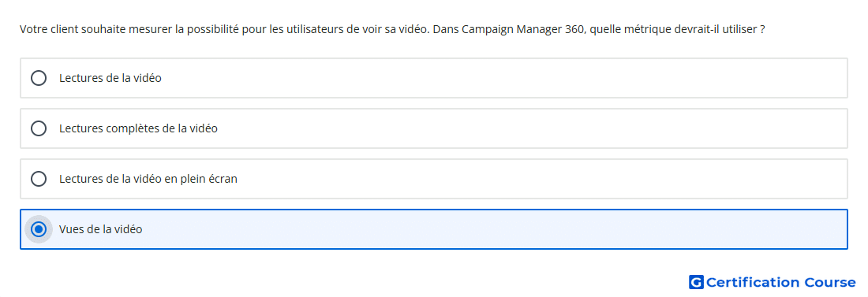This screenshot has height=297, width=868.
Task: Click the highlighted blue answer card
Action: tap(434, 229)
